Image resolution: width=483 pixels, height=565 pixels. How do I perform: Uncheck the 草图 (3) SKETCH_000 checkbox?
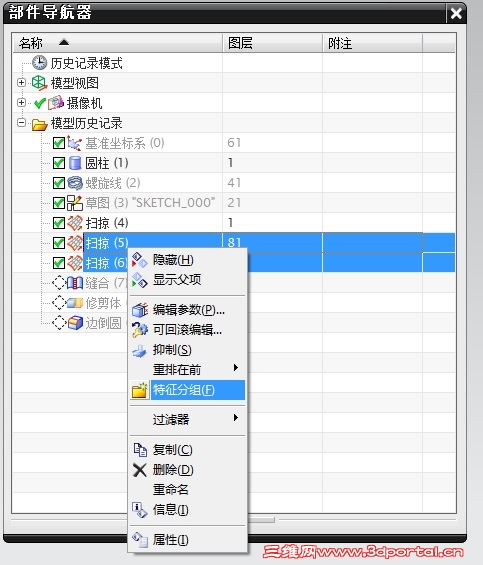[59, 203]
